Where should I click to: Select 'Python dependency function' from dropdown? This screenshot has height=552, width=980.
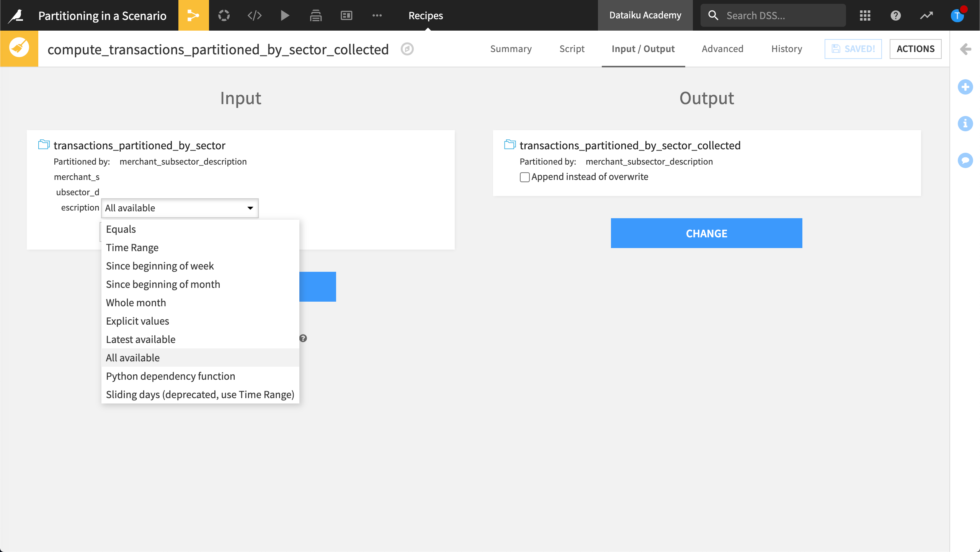[x=170, y=376]
